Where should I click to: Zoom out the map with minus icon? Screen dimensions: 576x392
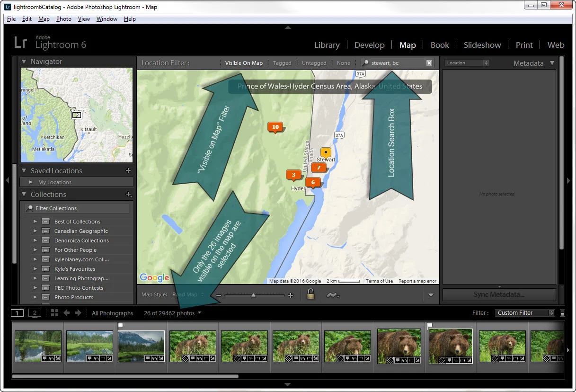pyautogui.click(x=219, y=295)
